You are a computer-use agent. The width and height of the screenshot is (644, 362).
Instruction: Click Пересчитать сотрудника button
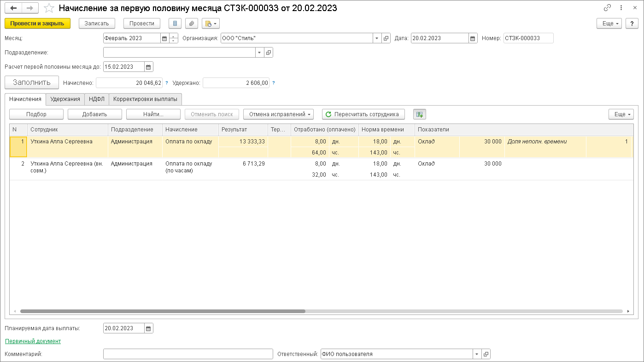point(363,114)
